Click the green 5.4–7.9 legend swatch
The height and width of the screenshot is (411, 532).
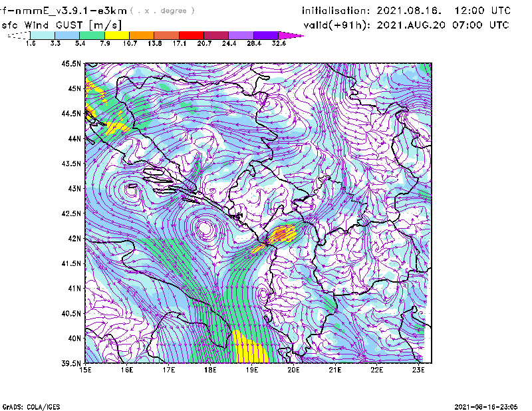tap(92, 35)
